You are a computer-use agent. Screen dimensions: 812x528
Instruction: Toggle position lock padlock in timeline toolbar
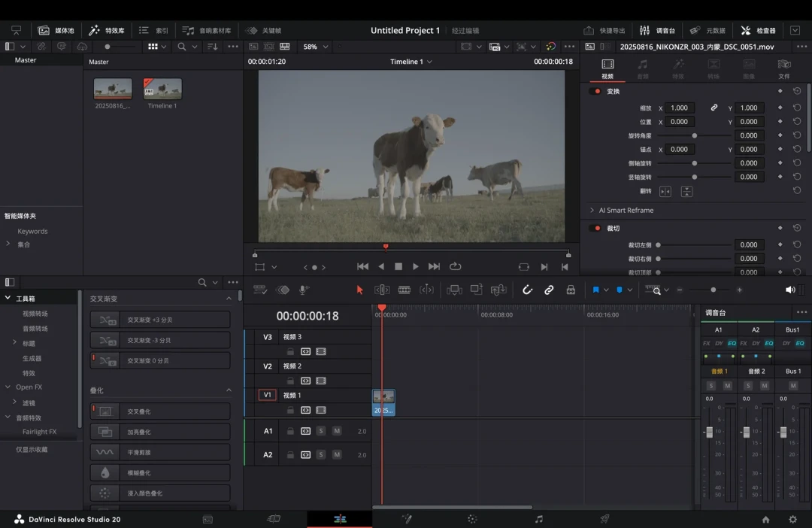[571, 290]
